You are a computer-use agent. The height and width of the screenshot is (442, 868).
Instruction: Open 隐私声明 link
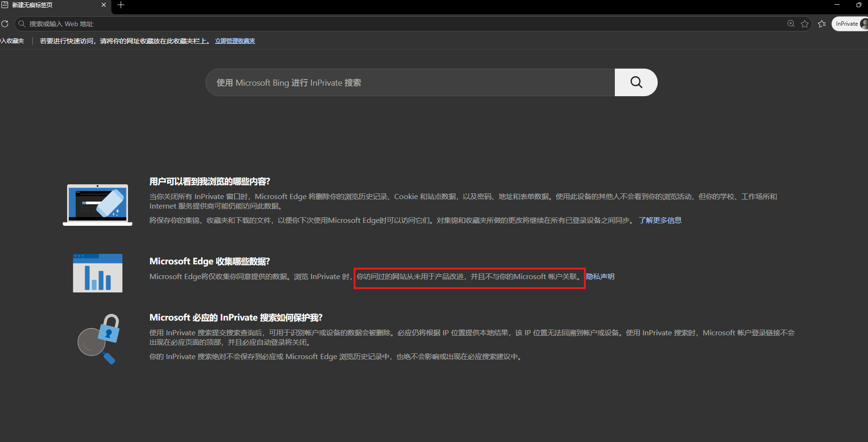600,276
